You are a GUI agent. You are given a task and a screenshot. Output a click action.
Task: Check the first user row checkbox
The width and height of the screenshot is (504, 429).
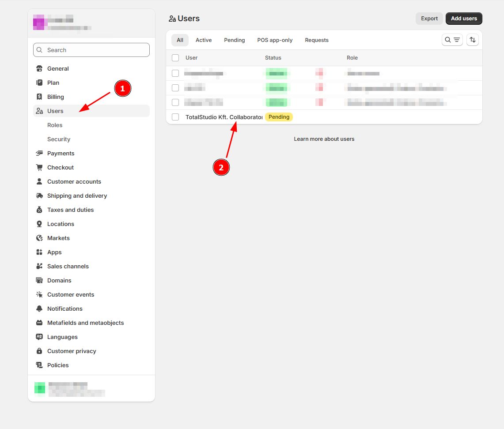(x=175, y=73)
